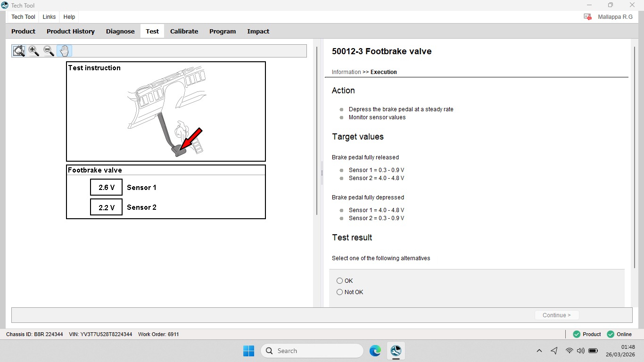Switch to the Impact tab
644x362 pixels.
258,31
